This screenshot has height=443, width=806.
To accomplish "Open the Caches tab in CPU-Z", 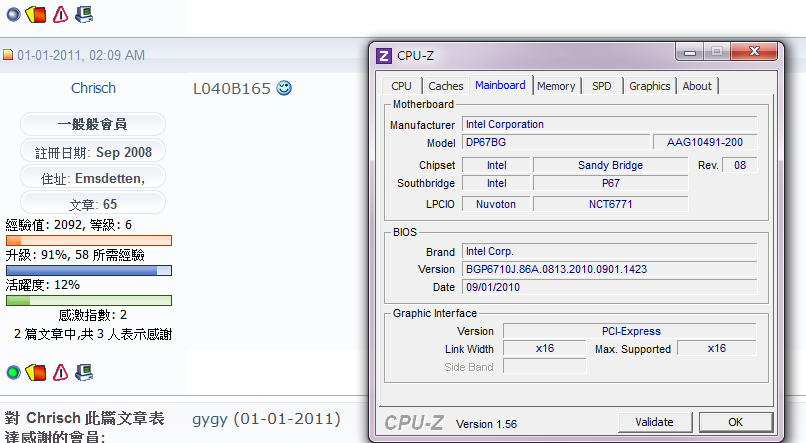I will point(446,86).
